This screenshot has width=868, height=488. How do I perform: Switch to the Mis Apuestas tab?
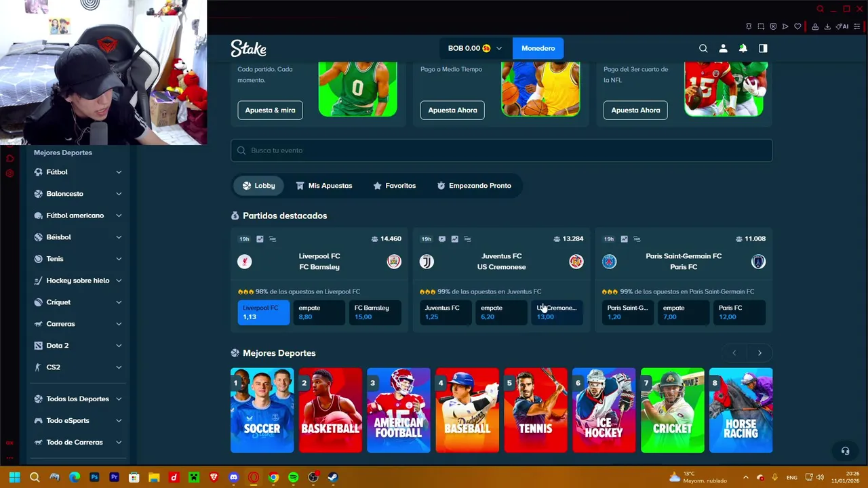[x=323, y=186]
